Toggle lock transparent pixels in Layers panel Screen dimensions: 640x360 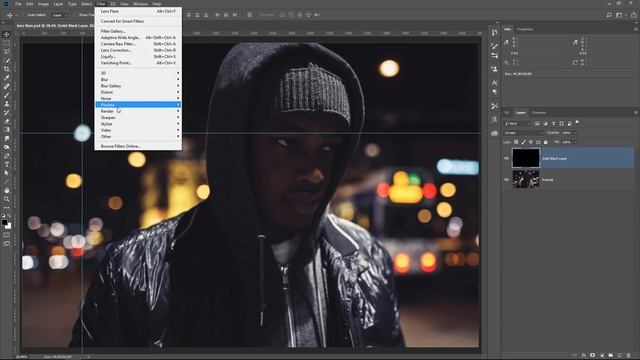click(x=516, y=142)
